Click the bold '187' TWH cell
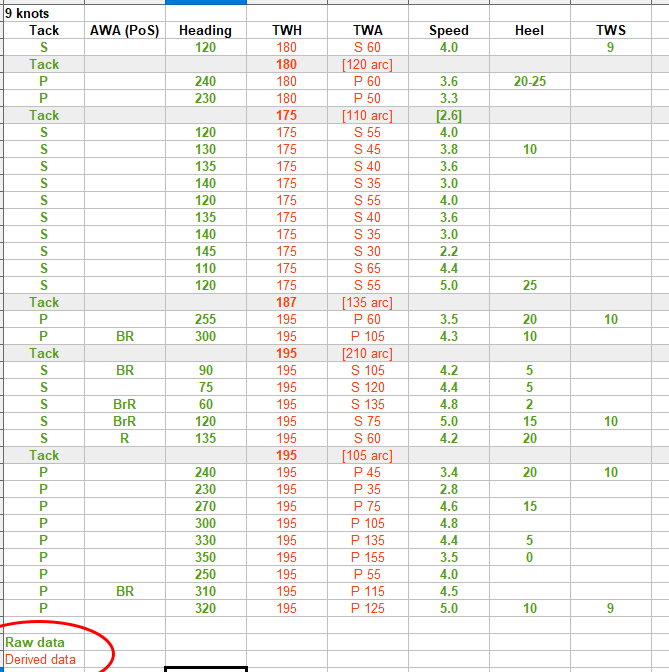 pos(287,302)
